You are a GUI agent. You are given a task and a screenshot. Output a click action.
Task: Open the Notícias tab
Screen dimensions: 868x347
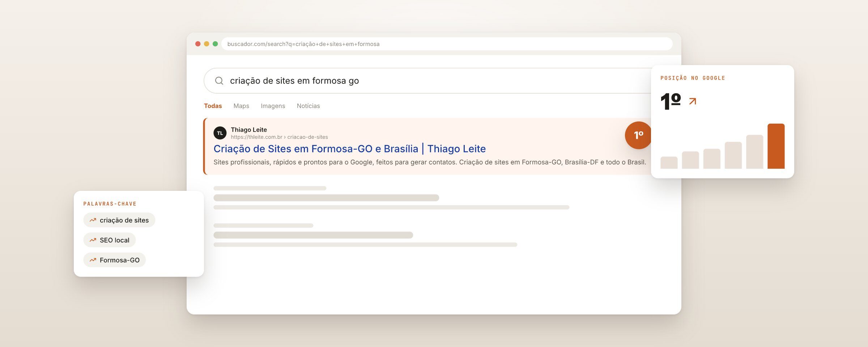308,106
